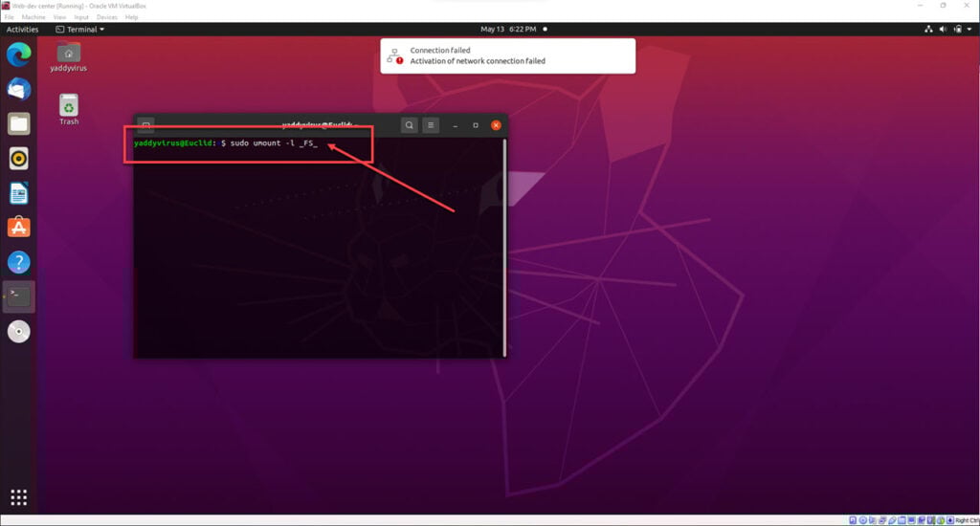Click the Connection failed notification
This screenshot has height=526, width=980.
[507, 55]
